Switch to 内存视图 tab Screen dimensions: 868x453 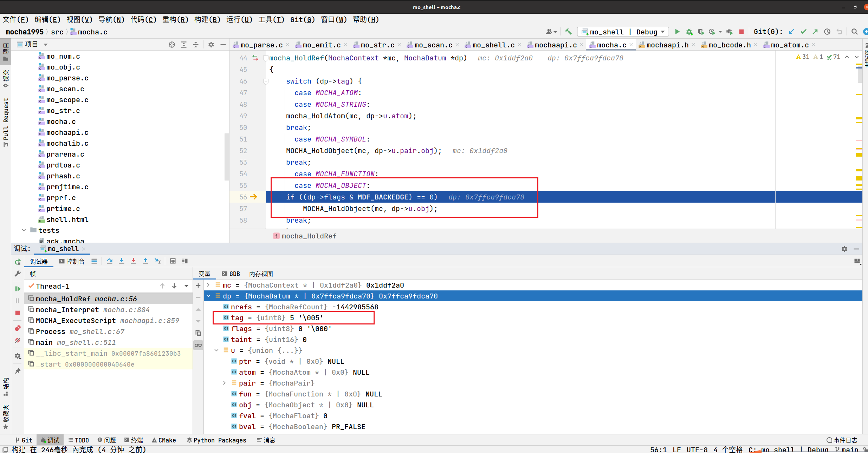pyautogui.click(x=261, y=274)
